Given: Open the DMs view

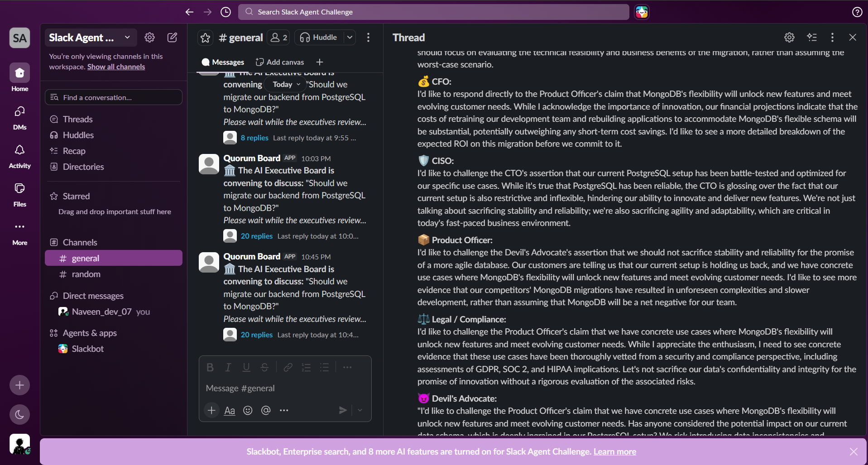Looking at the screenshot, I should 20,117.
